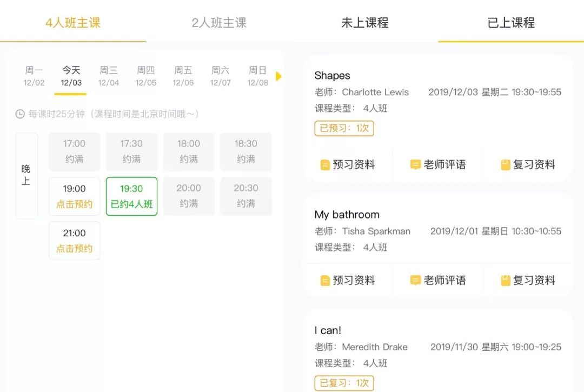Open review materials for the Shapes lesson
The image size is (584, 392).
[528, 164]
